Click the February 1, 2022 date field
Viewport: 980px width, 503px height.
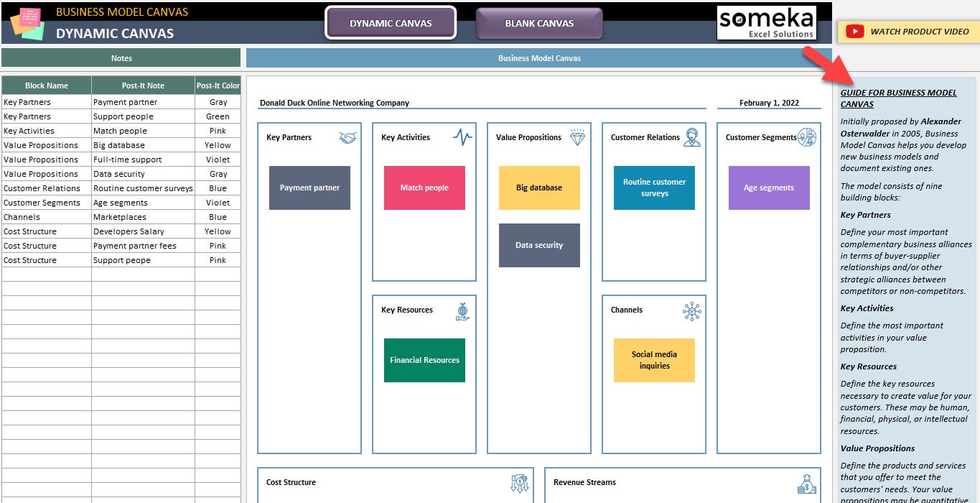tap(770, 103)
